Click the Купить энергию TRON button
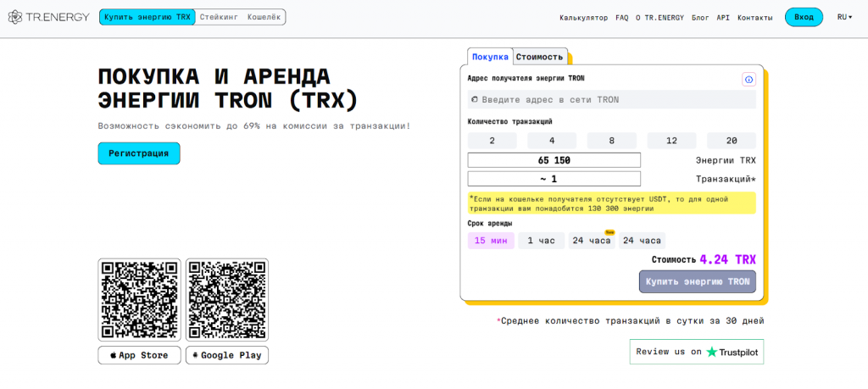Screen dimensions: 868x389 pyautogui.click(x=698, y=281)
